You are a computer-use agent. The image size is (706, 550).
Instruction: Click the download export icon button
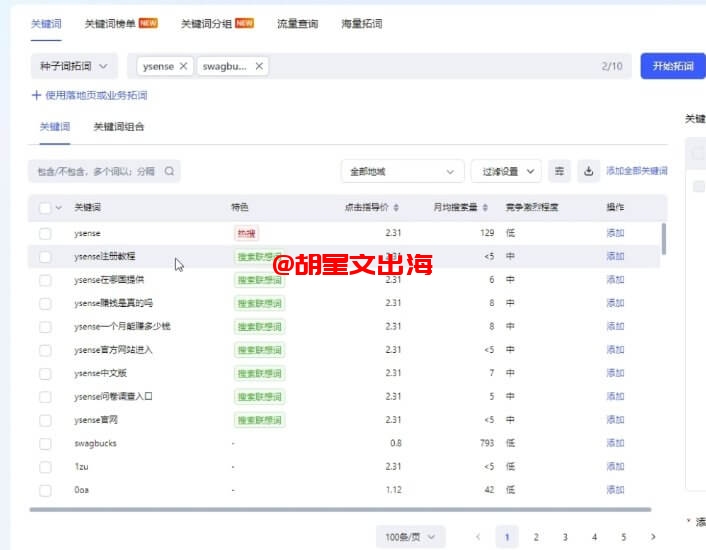[588, 171]
